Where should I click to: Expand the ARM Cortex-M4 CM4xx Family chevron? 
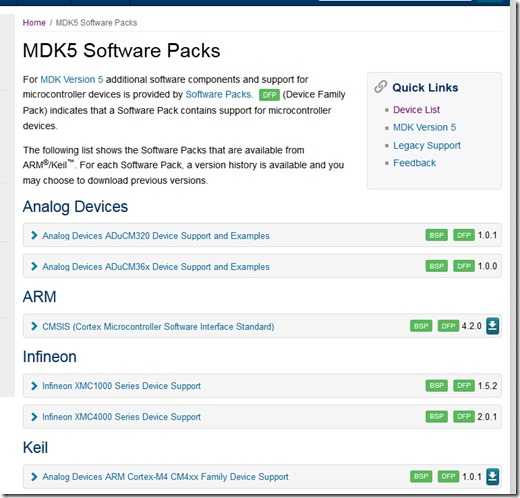(x=34, y=477)
